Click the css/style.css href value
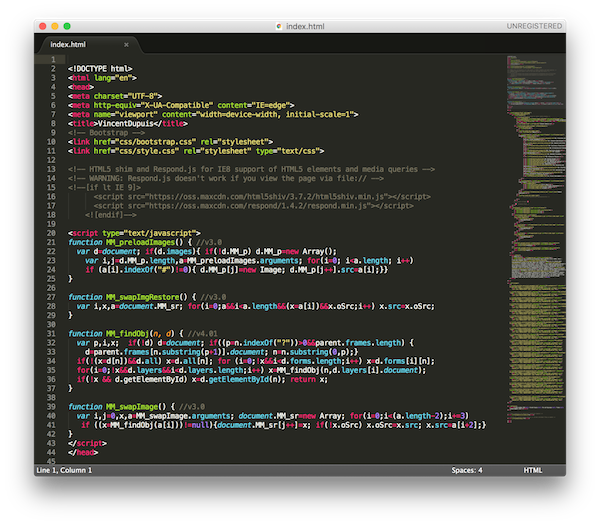This screenshot has width=600, height=525. coord(149,151)
